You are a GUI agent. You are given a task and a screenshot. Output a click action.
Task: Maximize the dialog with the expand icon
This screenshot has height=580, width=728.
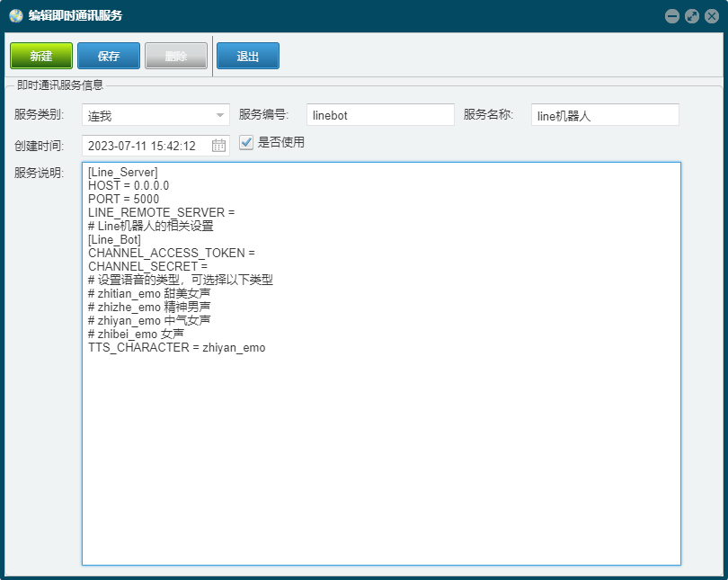tap(692, 16)
